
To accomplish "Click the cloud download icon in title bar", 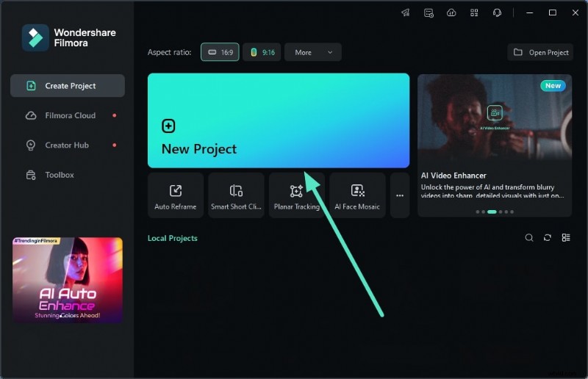I will pos(451,12).
